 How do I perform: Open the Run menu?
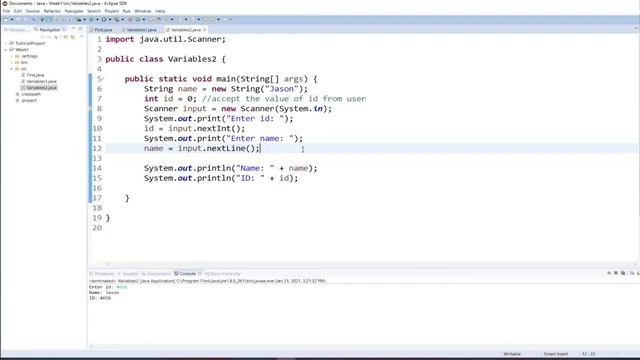[127, 11]
